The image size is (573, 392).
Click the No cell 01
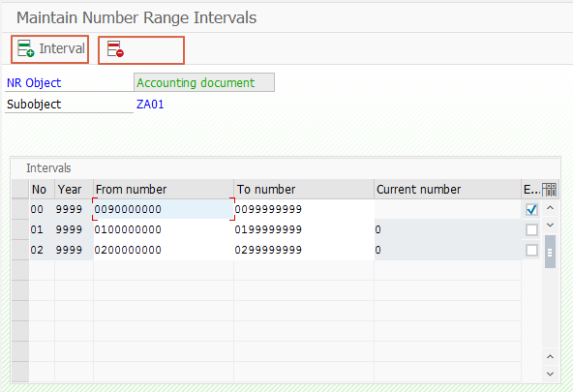pos(42,229)
